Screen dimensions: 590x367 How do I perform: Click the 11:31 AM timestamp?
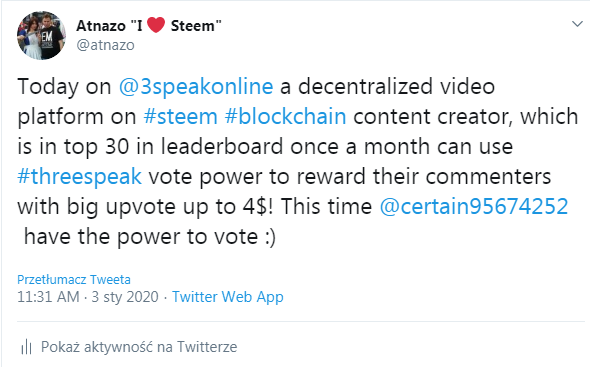48,297
